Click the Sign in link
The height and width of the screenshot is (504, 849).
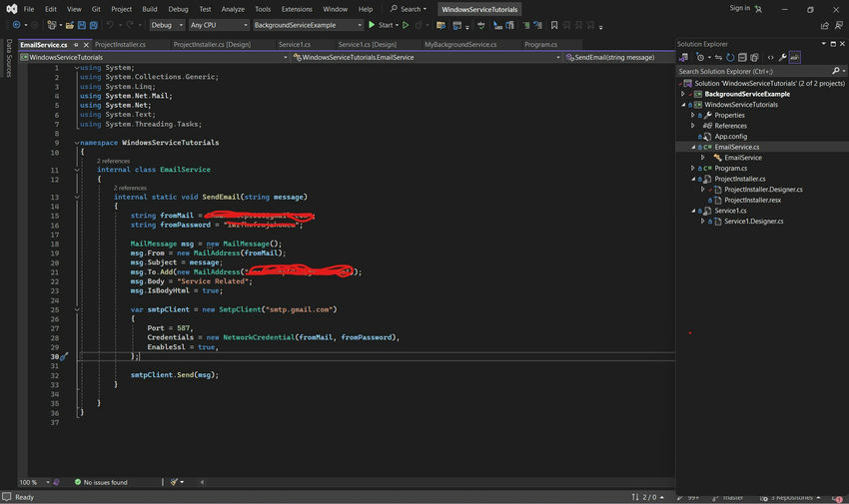coord(739,8)
